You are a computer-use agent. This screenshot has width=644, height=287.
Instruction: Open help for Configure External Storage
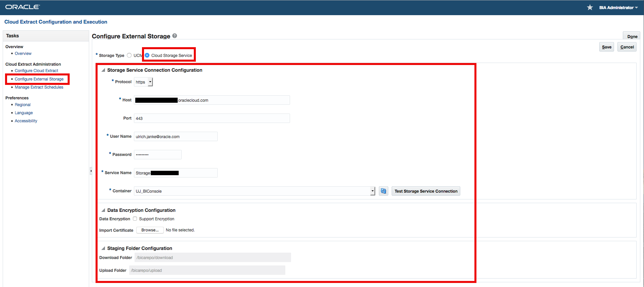(175, 36)
